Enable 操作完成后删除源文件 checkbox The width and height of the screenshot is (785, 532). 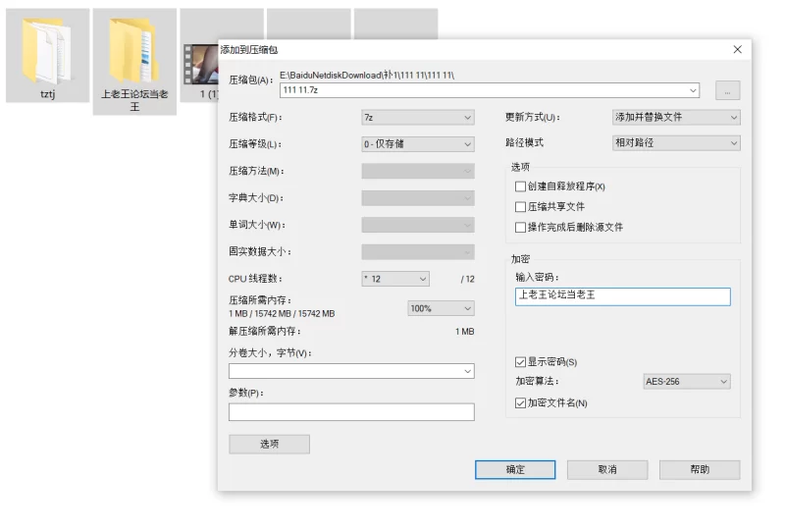coord(520,228)
